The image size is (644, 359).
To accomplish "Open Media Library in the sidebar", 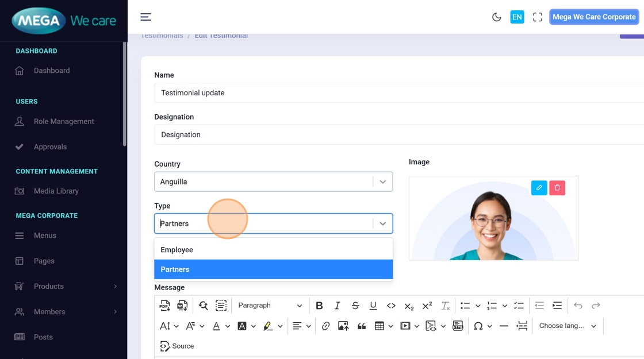I will coord(56,191).
